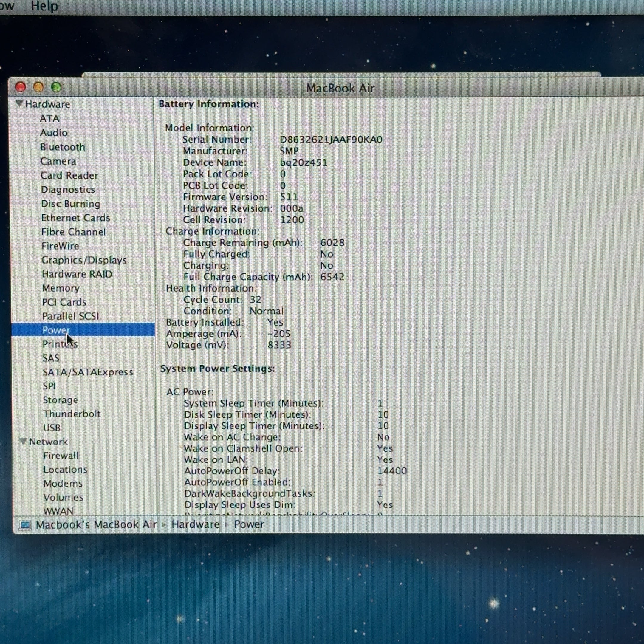Click the MacBook Air window title
The height and width of the screenshot is (644, 644).
click(340, 88)
